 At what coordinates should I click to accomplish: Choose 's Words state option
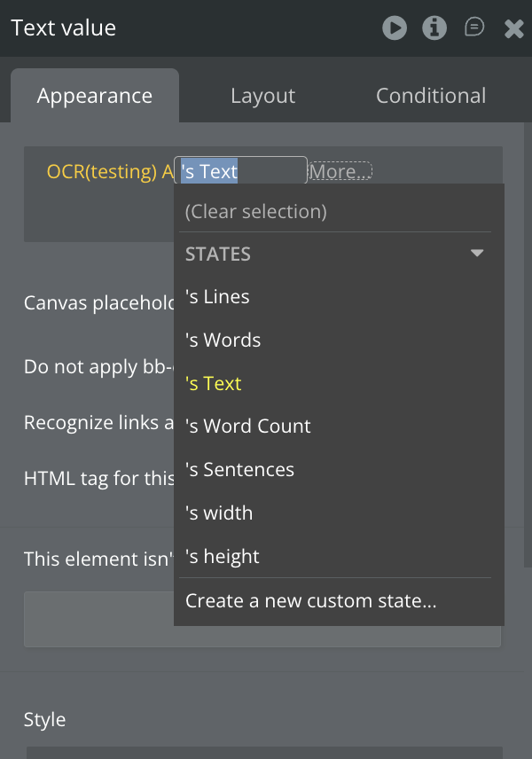[223, 340]
